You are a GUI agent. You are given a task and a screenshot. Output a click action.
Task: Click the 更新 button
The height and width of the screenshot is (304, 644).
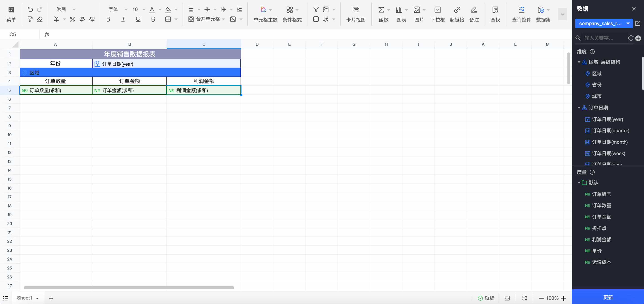click(x=608, y=297)
